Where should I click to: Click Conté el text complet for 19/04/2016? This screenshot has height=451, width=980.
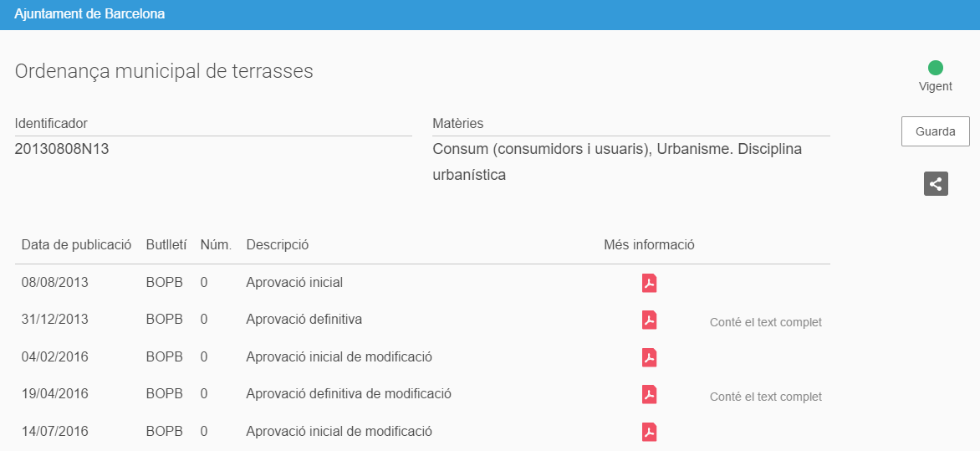pos(766,397)
